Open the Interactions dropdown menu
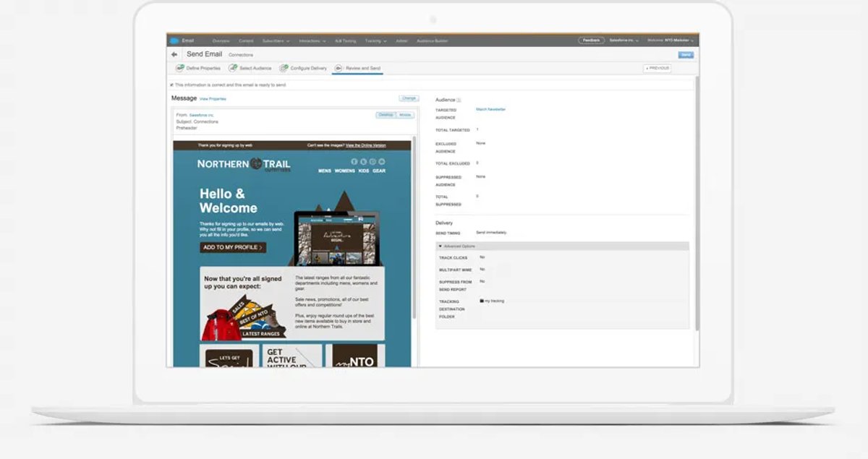868x459 pixels. click(x=312, y=40)
